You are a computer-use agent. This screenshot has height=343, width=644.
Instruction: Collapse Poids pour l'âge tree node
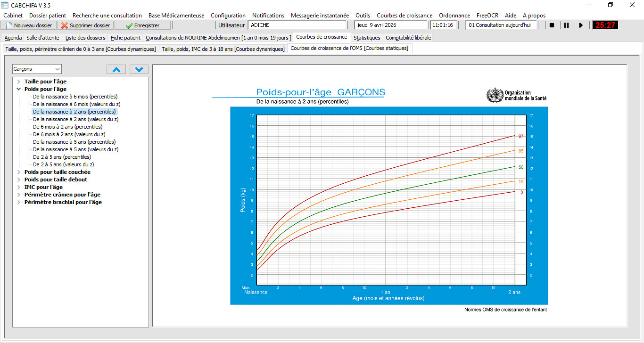pyautogui.click(x=19, y=89)
